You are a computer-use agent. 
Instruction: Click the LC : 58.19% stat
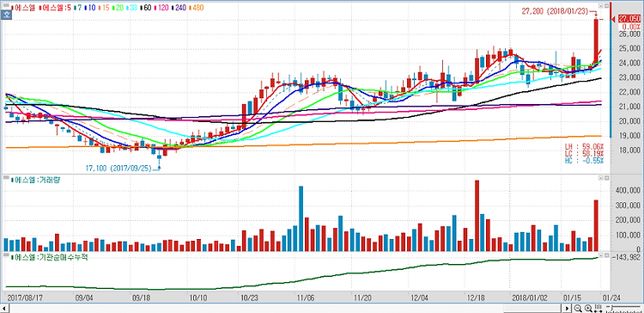(x=585, y=153)
